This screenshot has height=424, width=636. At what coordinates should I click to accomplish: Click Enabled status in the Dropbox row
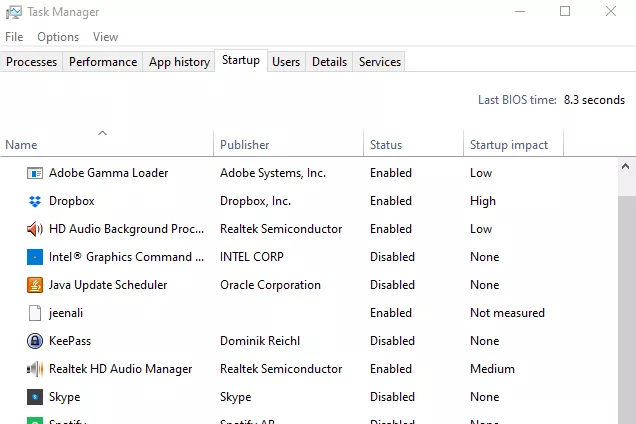pos(391,201)
